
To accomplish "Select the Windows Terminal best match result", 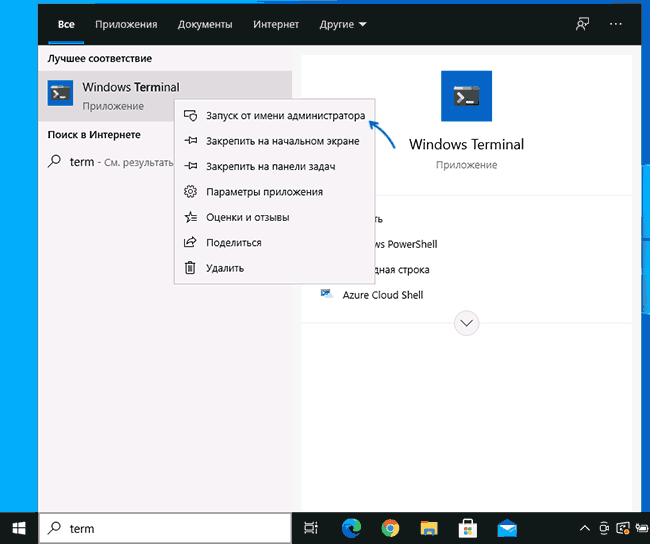I will point(165,96).
